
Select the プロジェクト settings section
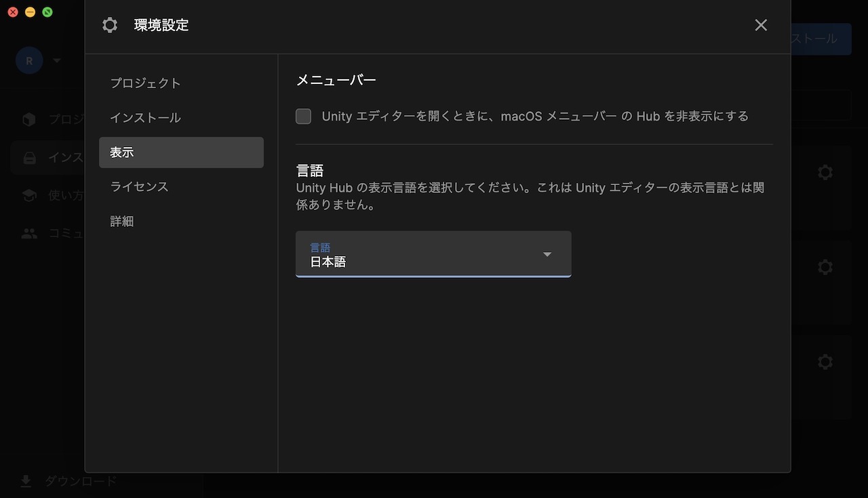pos(145,83)
